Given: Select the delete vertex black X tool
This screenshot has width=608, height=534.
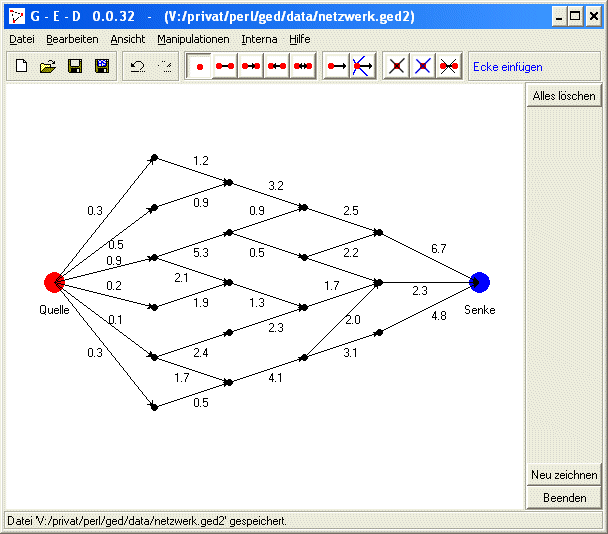Looking at the screenshot, I should click(397, 67).
